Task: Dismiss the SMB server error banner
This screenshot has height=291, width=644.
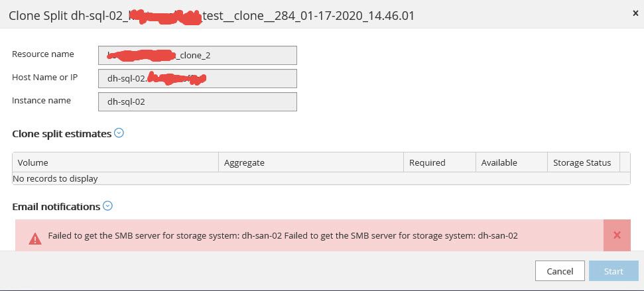Action: (x=617, y=235)
